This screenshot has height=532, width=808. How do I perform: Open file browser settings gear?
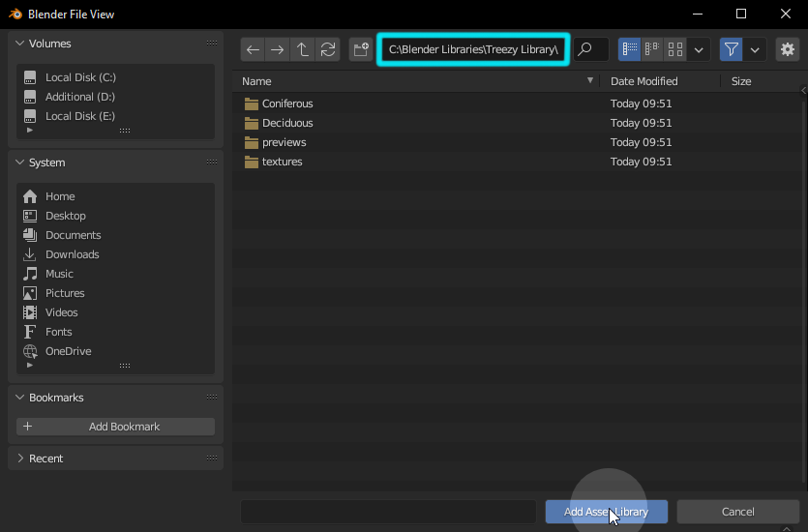tap(787, 49)
